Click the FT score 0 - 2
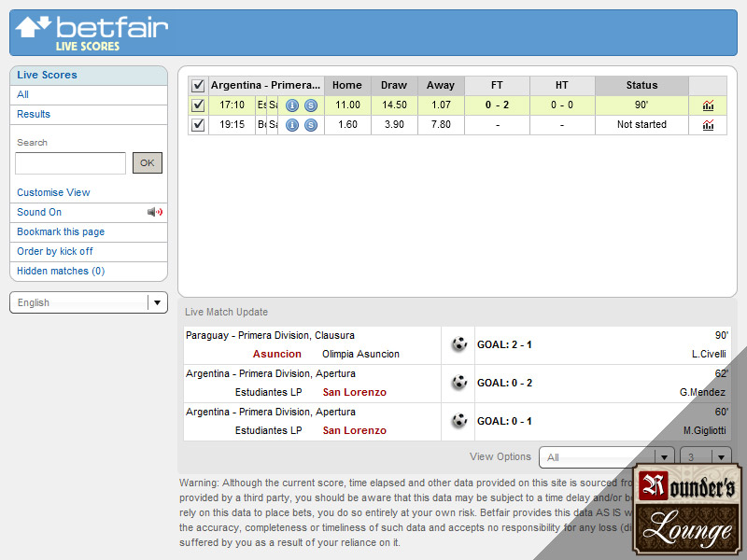This screenshot has height=560, width=747. coord(497,105)
